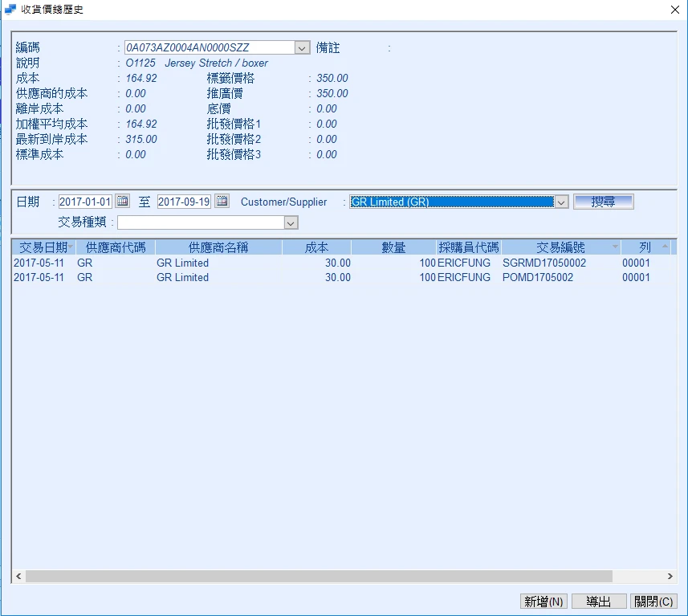Expand the 交易種類 dropdown arrow

pos(291,222)
